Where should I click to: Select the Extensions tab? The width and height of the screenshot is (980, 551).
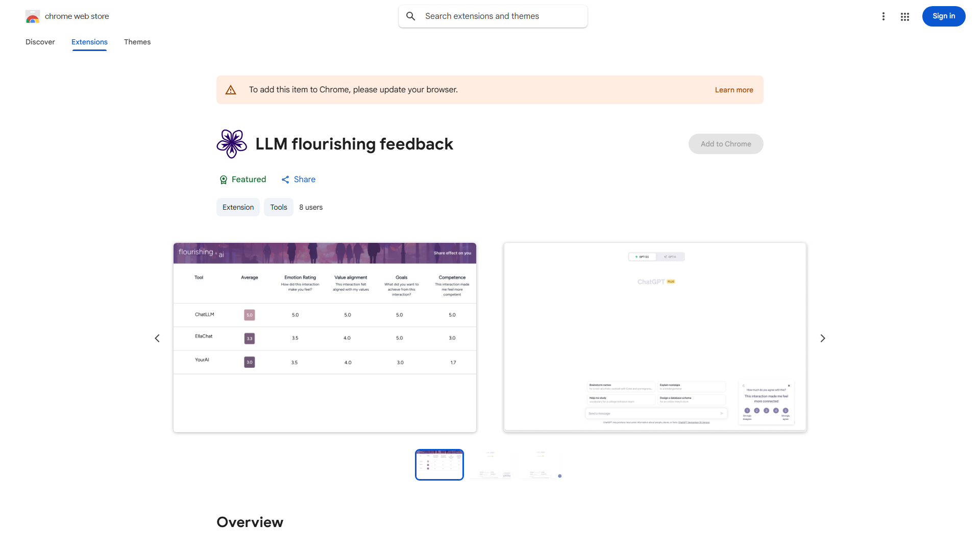coord(89,42)
